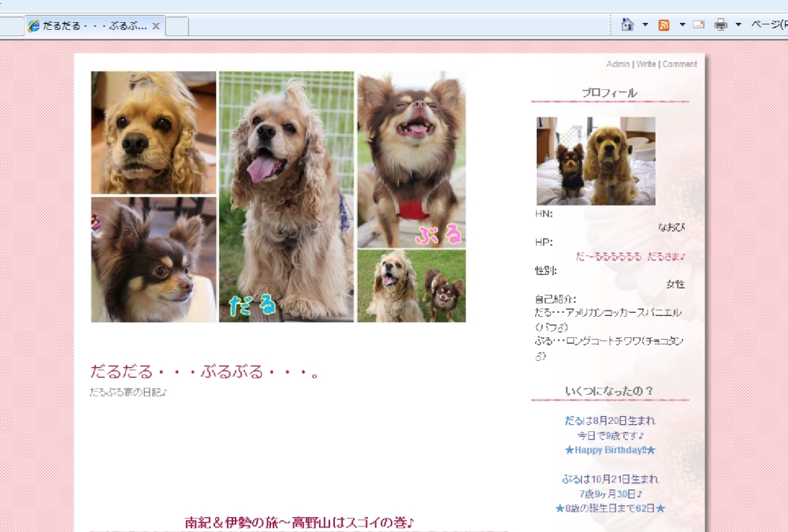This screenshot has width=788, height=532.
Task: Click the Print icon in the toolbar
Action: click(721, 24)
